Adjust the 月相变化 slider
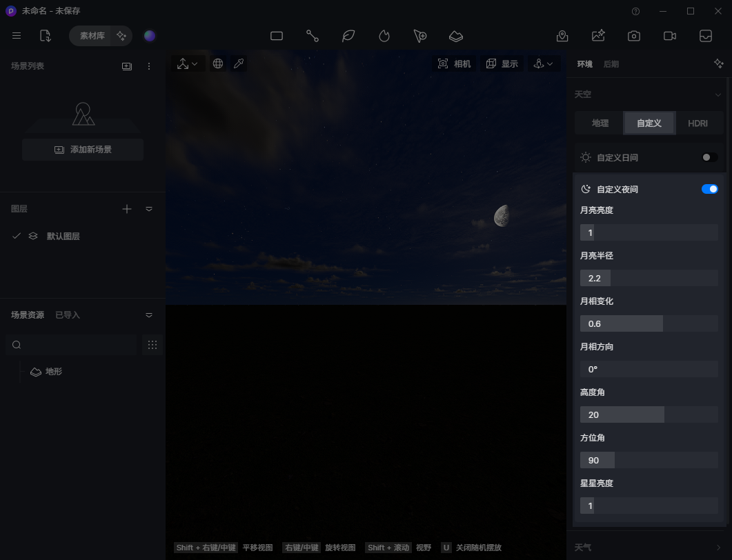The image size is (732, 560). (x=649, y=323)
